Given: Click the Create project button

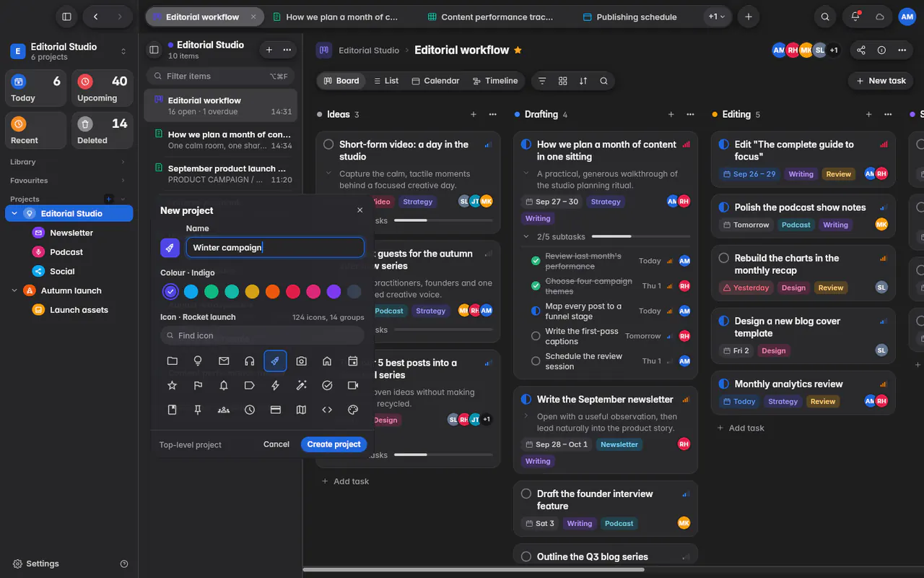Looking at the screenshot, I should 334,444.
